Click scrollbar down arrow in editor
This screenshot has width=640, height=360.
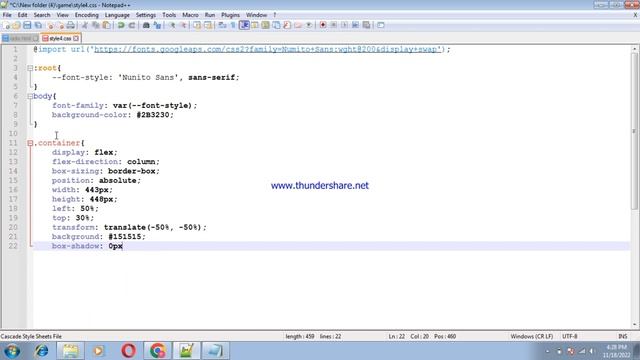point(634,325)
